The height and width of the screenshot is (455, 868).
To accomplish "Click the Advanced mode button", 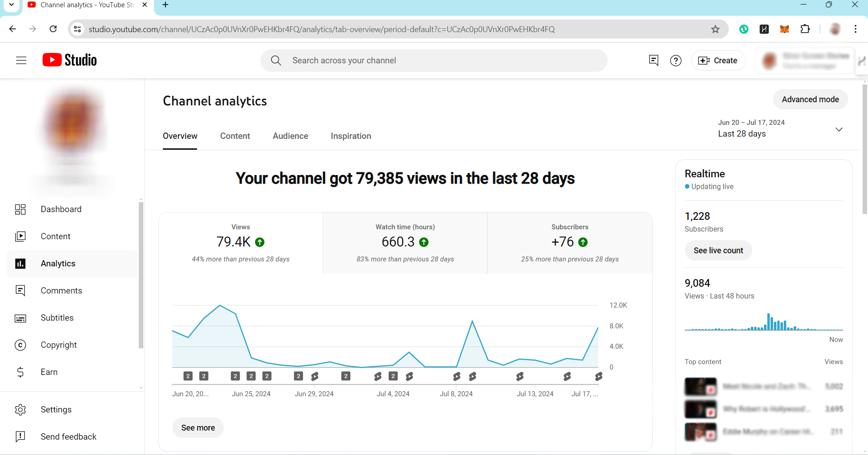I will tap(810, 100).
